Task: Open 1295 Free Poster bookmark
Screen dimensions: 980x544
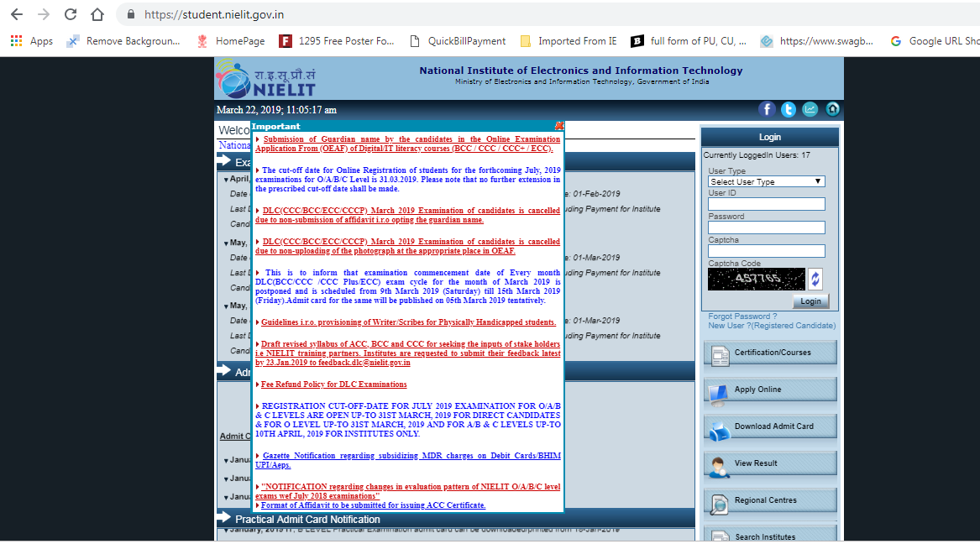Action: 337,41
